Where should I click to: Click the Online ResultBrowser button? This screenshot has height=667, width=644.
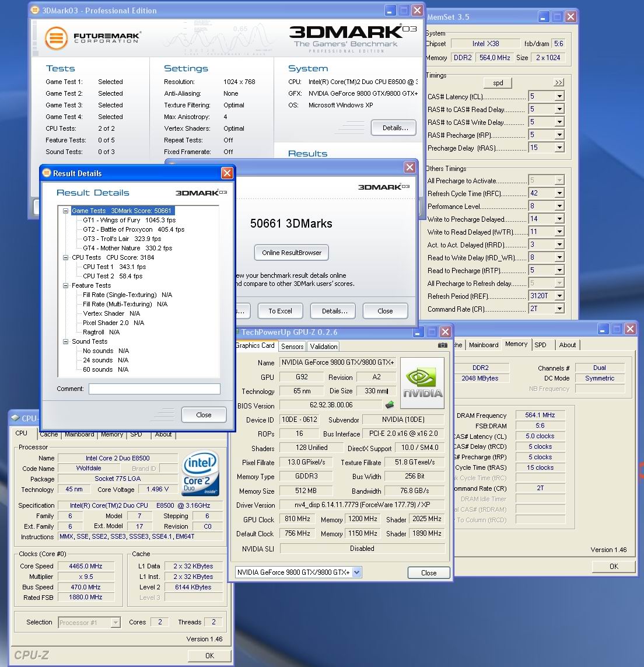pos(291,253)
